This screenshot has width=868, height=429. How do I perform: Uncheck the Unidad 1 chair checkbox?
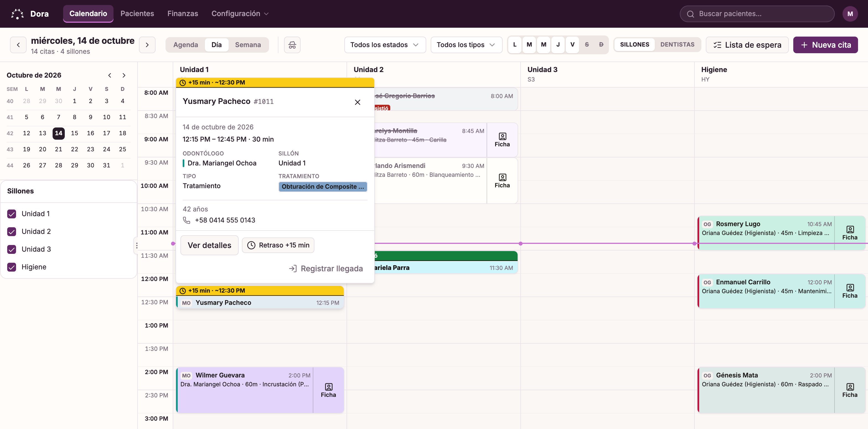point(12,214)
